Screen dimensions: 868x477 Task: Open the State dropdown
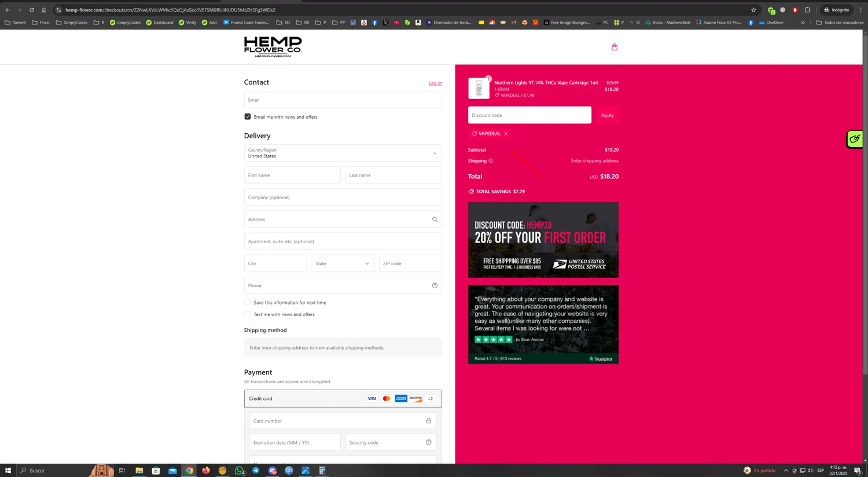pyautogui.click(x=343, y=263)
